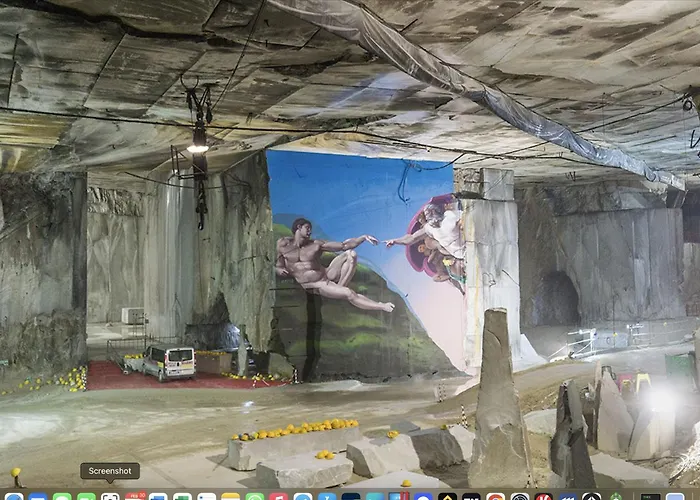
Task: Launch FaceTime from the dock
Action: (x=86, y=497)
